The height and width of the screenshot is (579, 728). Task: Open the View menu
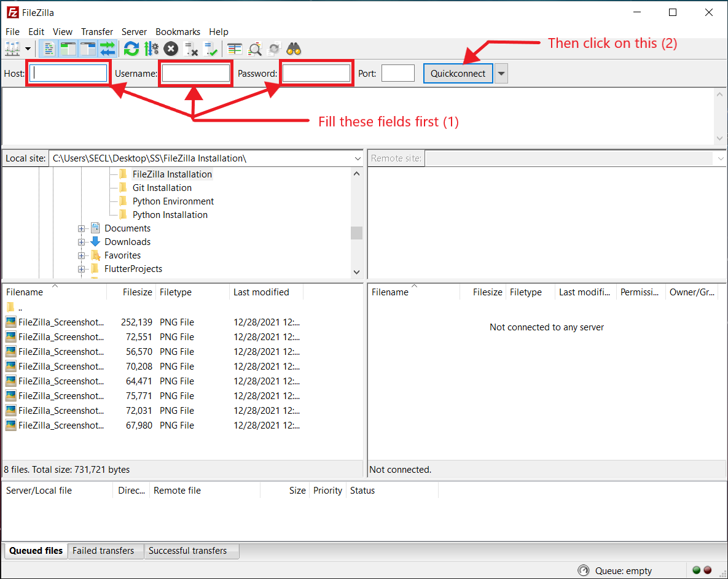(x=63, y=31)
